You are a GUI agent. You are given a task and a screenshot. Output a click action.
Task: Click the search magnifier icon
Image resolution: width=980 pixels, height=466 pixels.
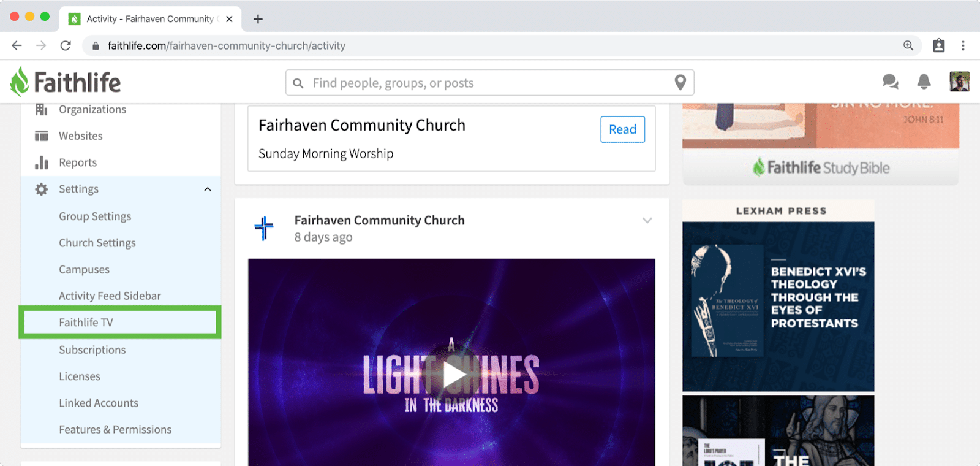(298, 83)
